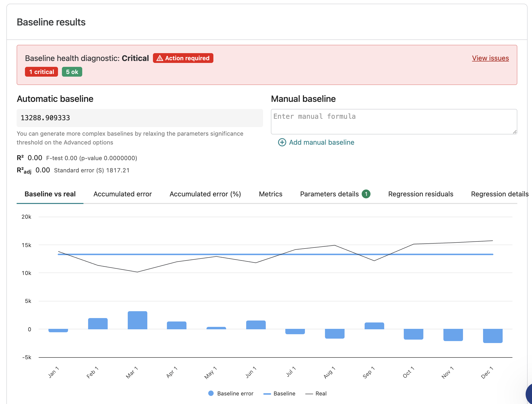Viewport: 532px width, 404px height.
Task: Click the 5 ok badge
Action: click(72, 72)
